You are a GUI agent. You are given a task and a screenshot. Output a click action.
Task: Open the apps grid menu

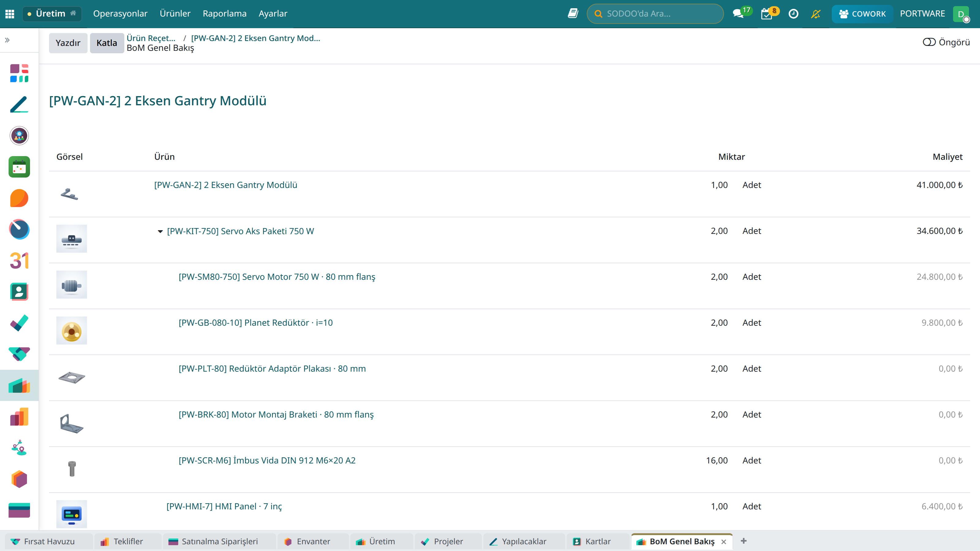pyautogui.click(x=10, y=14)
